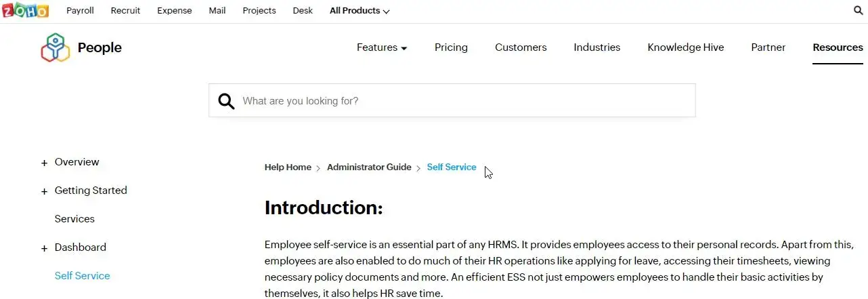Click the top-right search magnifier icon
This screenshot has width=868, height=299.
[x=859, y=11]
